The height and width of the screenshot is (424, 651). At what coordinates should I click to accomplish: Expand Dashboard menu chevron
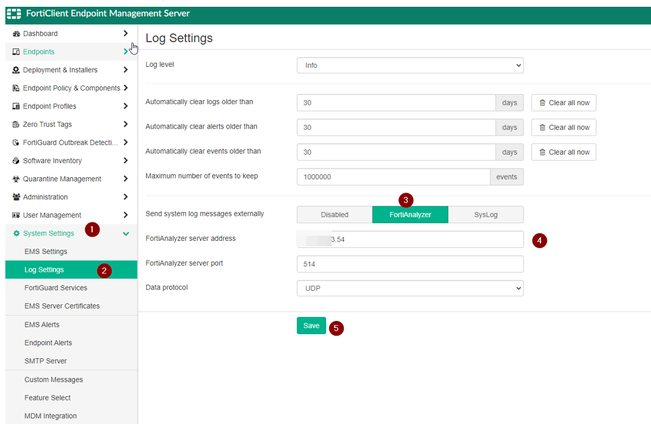[x=125, y=33]
